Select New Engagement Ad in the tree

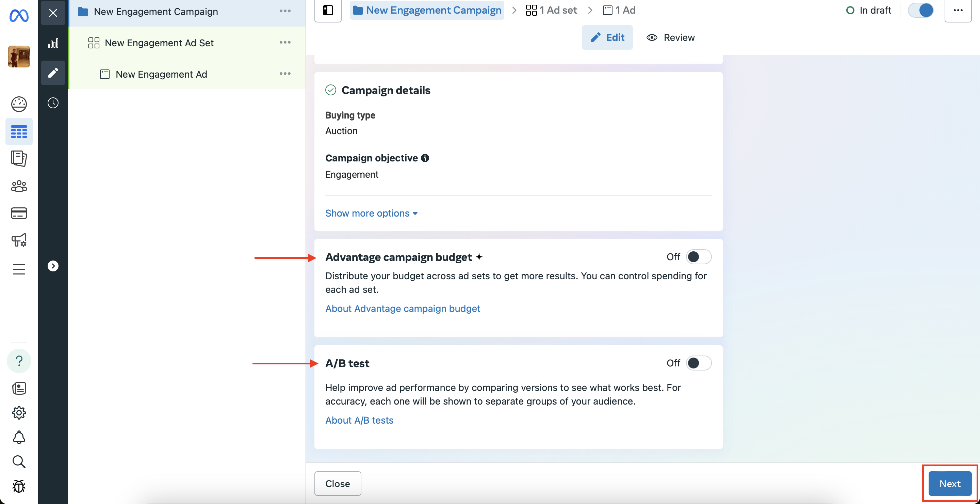[161, 74]
